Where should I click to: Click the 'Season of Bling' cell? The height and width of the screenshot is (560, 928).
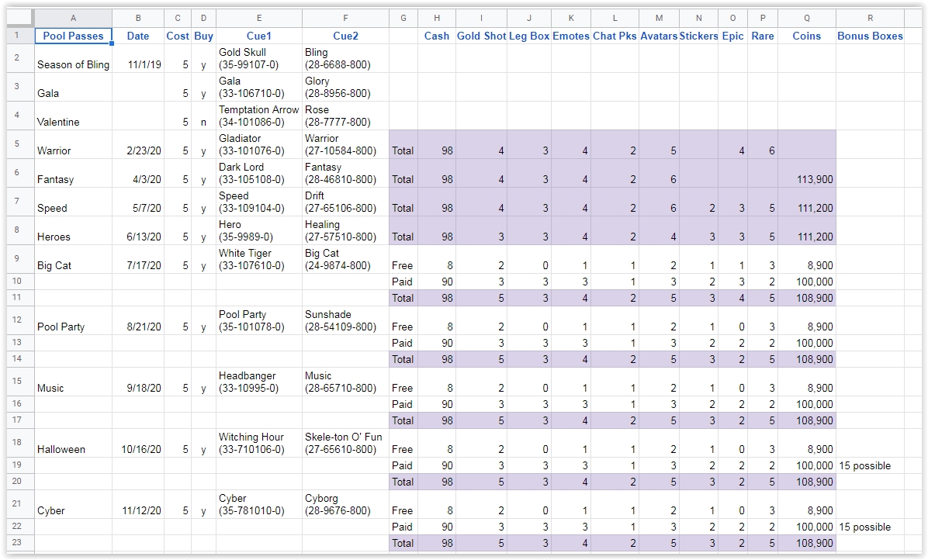coord(73,58)
